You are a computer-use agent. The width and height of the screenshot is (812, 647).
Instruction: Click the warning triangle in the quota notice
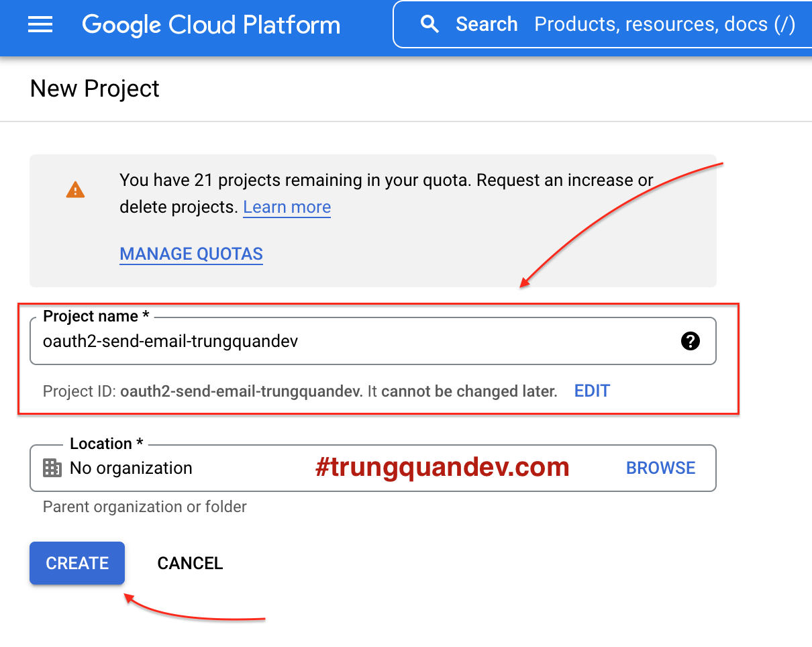coord(76,190)
